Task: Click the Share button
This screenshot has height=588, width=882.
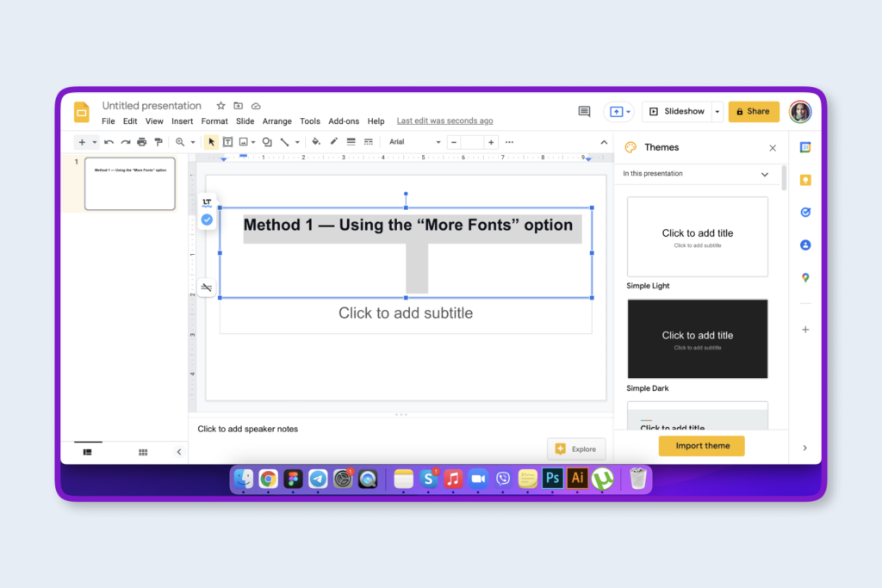Action: (753, 112)
